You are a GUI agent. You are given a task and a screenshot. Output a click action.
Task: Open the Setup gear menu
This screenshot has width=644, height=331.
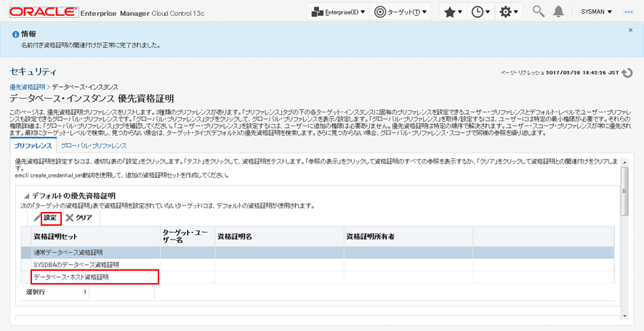coord(509,12)
